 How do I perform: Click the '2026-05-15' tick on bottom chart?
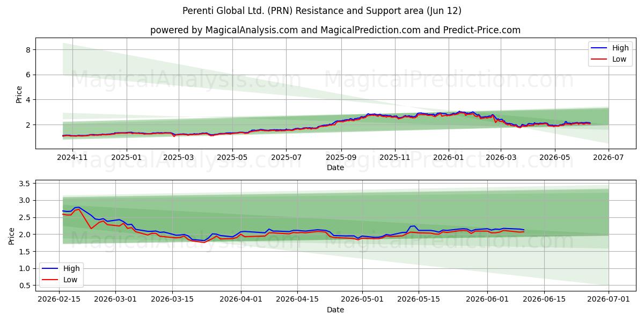tap(419, 300)
